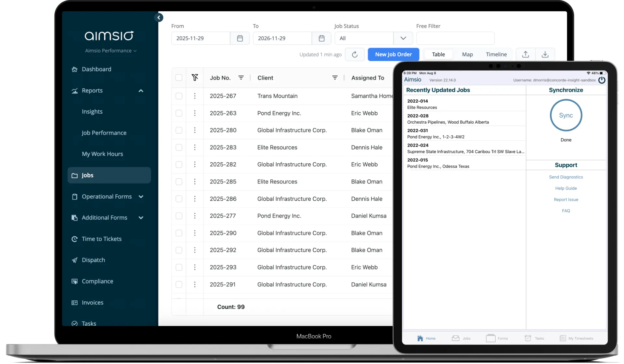Screen dimensions: 624x364
Task: Open the Job No. column filter icon
Action: (241, 78)
